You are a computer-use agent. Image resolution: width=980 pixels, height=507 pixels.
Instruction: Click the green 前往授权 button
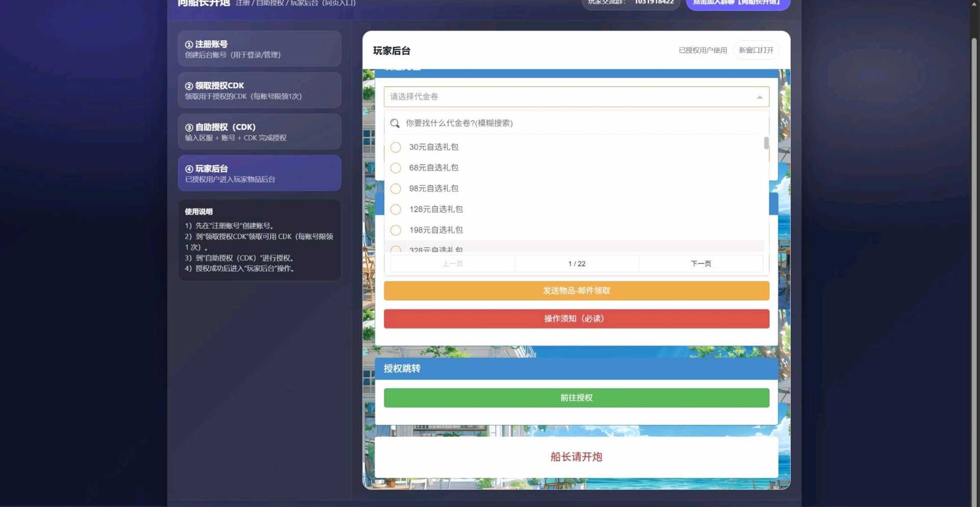(576, 398)
